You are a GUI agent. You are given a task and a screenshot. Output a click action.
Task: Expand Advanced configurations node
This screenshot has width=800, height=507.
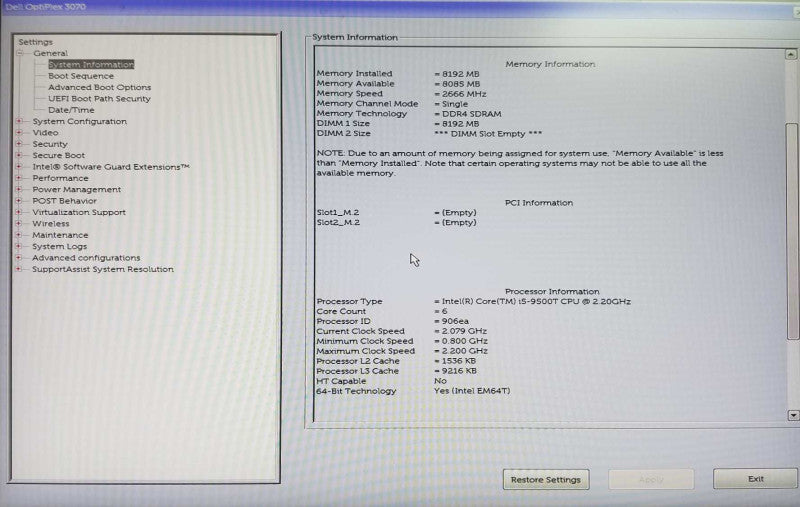click(19, 258)
